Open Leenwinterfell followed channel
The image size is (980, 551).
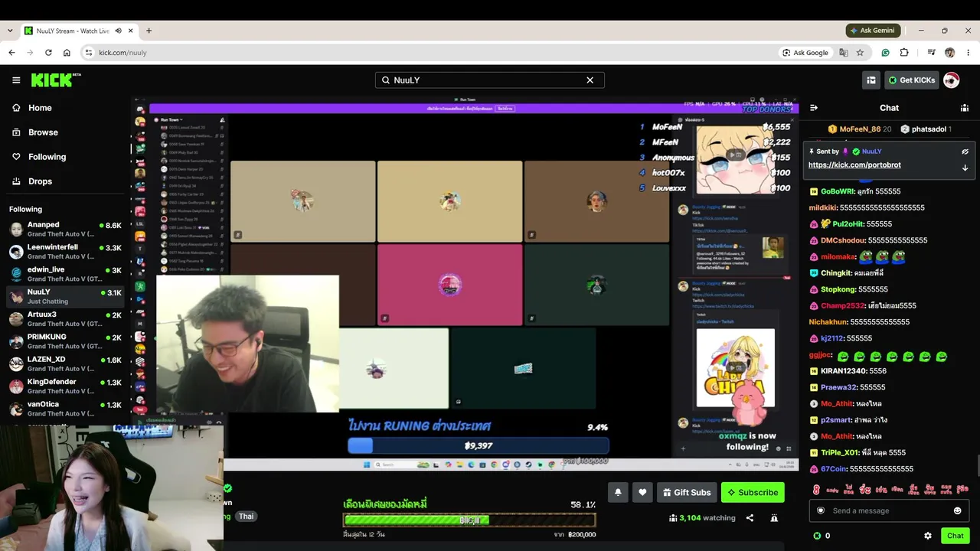click(x=65, y=252)
